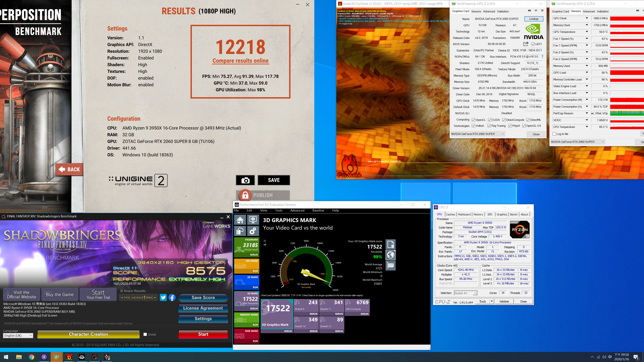The image size is (644, 362).
Task: Open PerformanceTest gears settings icon
Action: (x=253, y=231)
